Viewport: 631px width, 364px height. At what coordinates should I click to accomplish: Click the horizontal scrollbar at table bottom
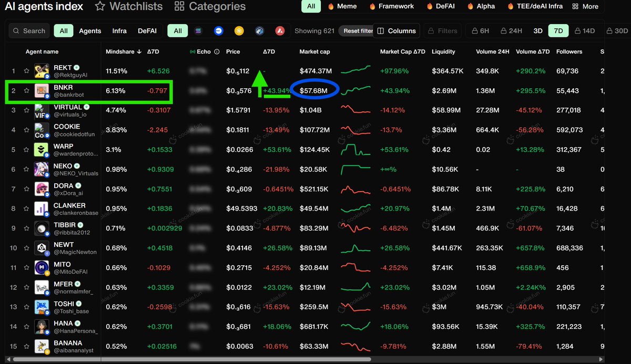coord(192,360)
